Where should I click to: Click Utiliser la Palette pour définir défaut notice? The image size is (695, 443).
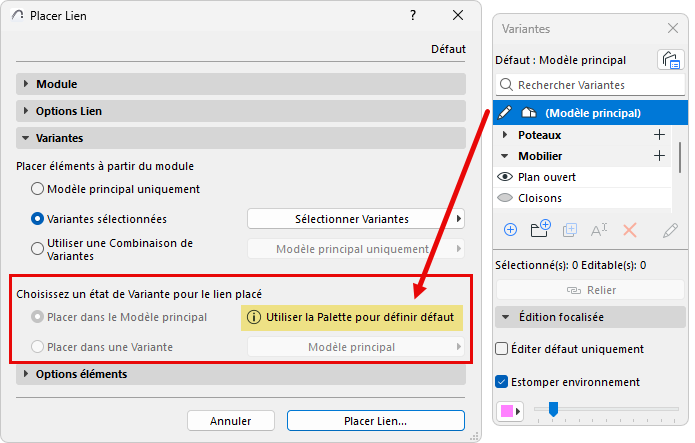352,318
